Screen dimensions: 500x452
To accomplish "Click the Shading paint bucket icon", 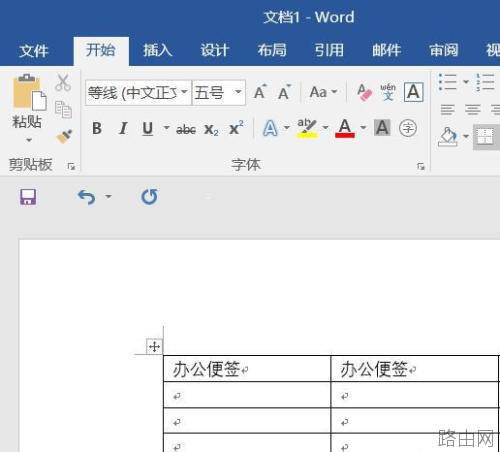I will tap(448, 136).
